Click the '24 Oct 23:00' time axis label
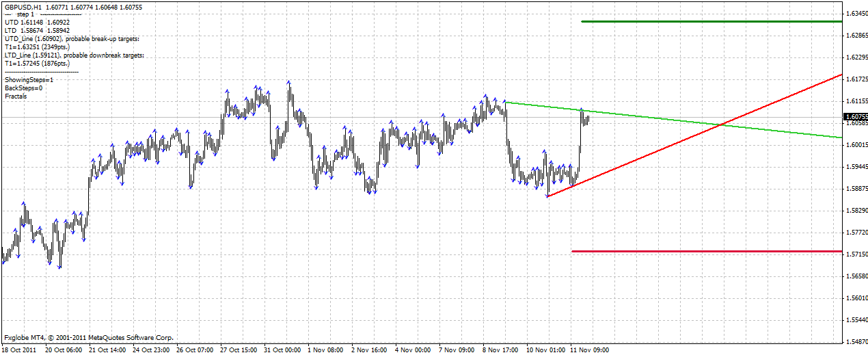Screen dimensions: 868x355 tap(151, 350)
